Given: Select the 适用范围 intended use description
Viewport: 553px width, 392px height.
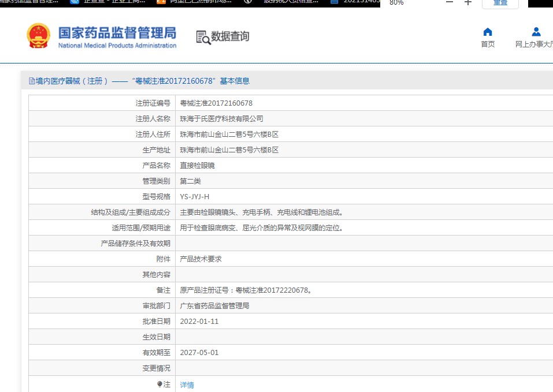Looking at the screenshot, I should pos(262,227).
